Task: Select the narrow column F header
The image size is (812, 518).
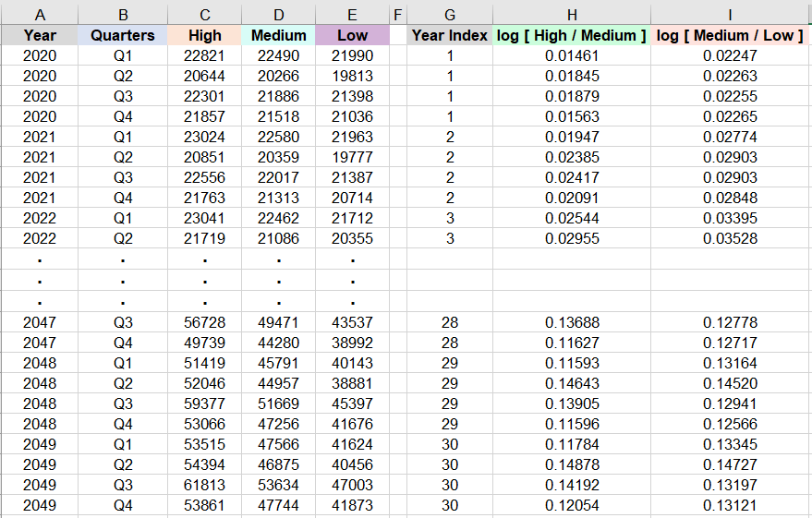Action: [x=398, y=15]
